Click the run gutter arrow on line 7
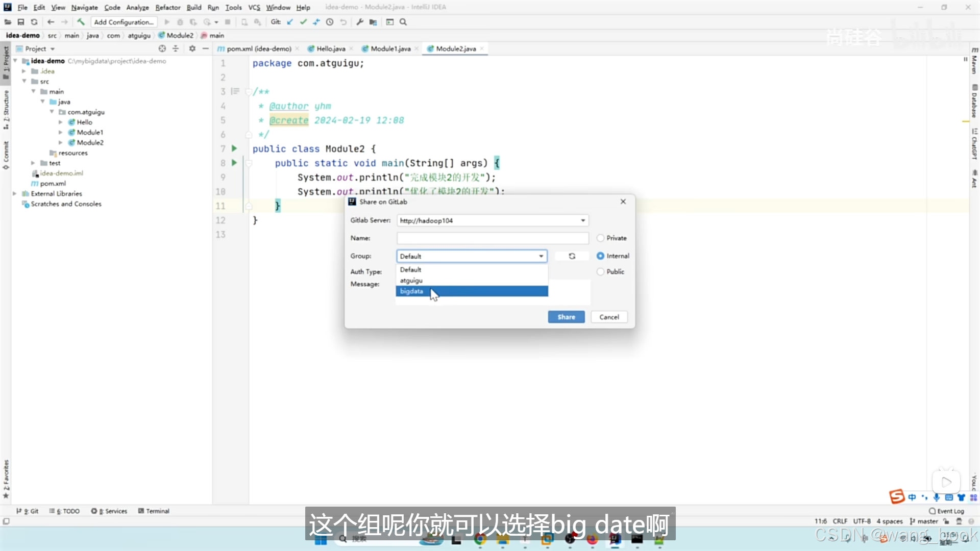The image size is (980, 551). click(x=234, y=148)
